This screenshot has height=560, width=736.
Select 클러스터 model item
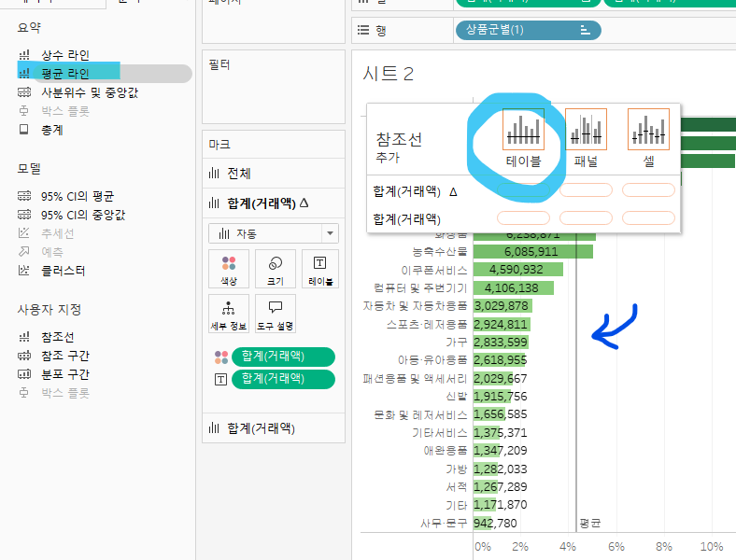click(x=63, y=271)
